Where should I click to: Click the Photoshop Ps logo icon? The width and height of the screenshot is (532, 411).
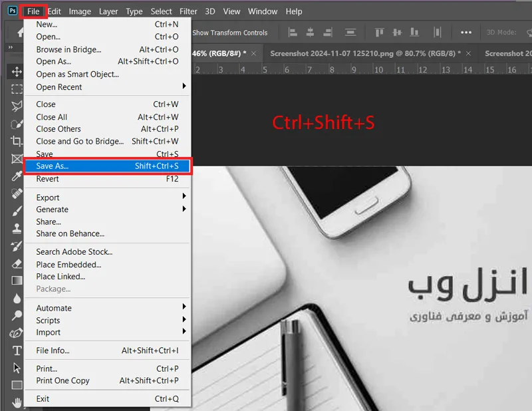coord(13,11)
